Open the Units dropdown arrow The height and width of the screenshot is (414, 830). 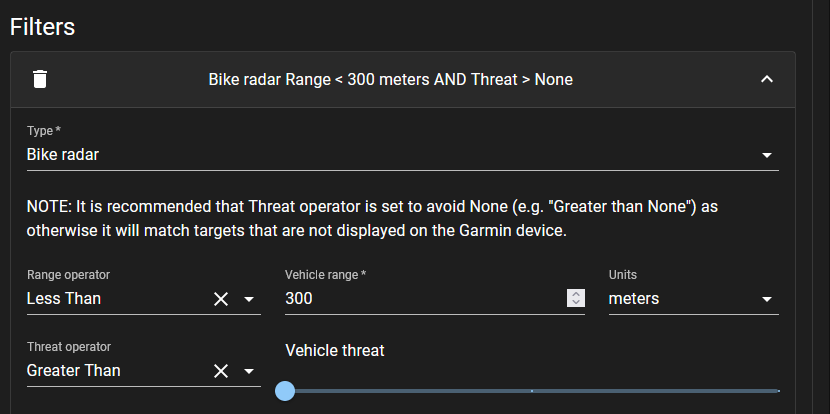(x=767, y=299)
